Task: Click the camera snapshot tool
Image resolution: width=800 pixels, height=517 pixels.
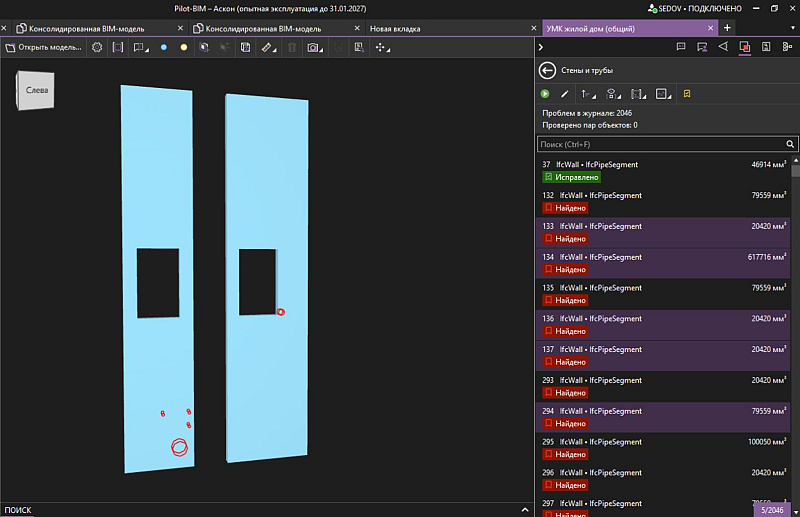Action: 314,47
